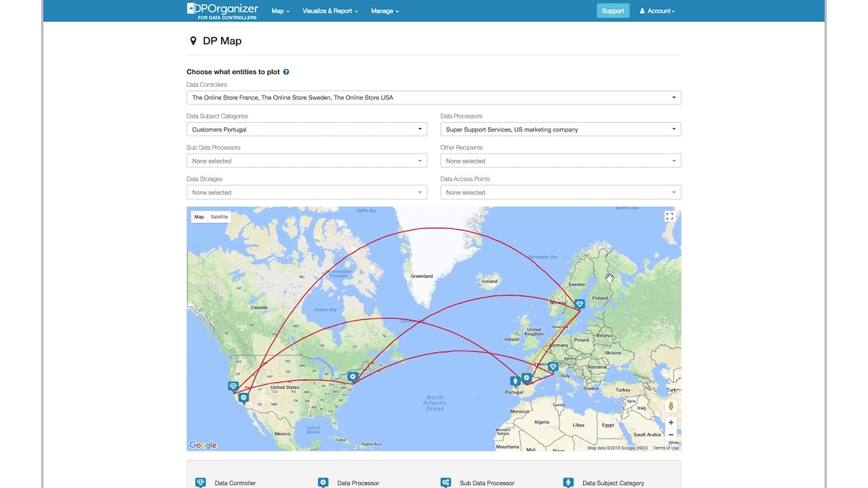Open the Map menu in the navbar
The height and width of the screenshot is (488, 868).
280,11
